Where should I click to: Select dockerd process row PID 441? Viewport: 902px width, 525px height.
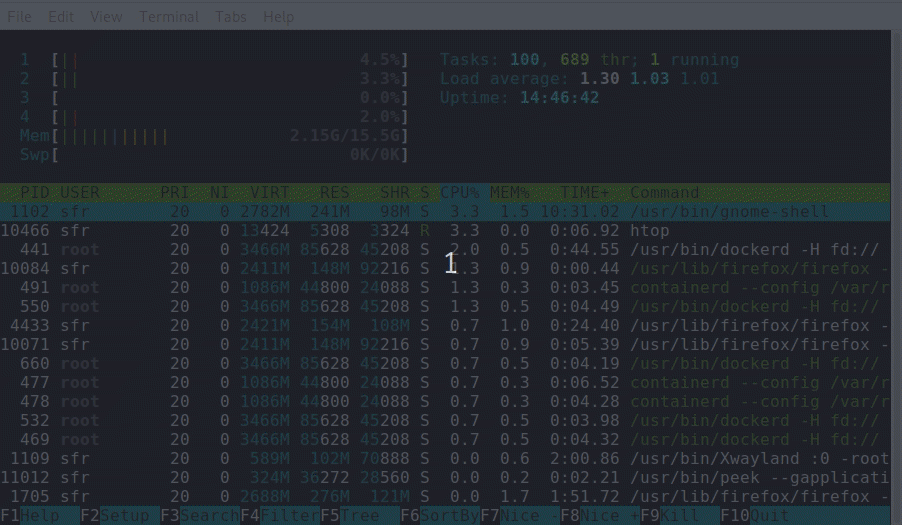click(x=445, y=250)
